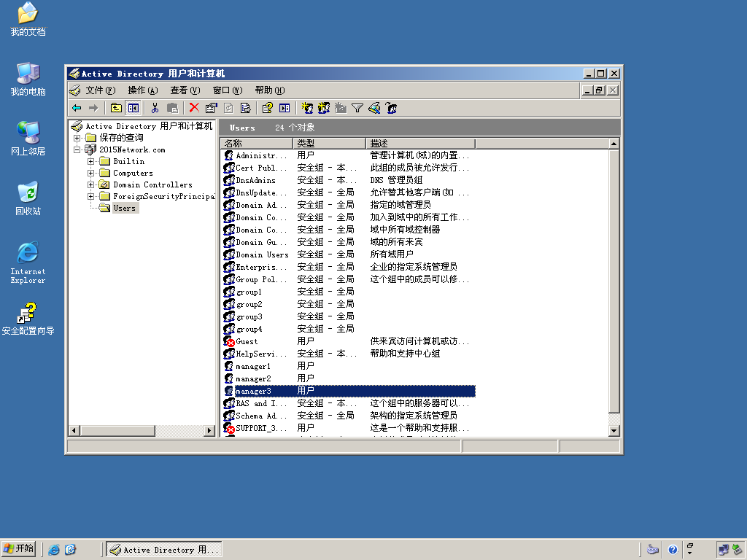
Task: Click the red X Delete icon
Action: (x=194, y=108)
